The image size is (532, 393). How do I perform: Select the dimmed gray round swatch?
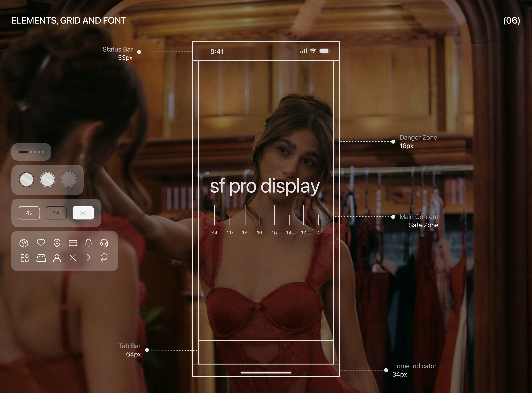(68, 180)
